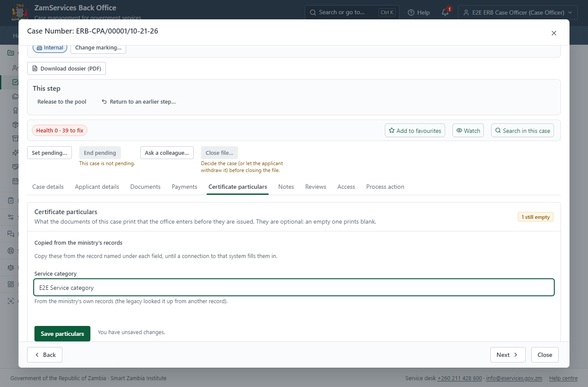Select the Certificate particulars tab
Viewport: 588px width, 387px height.
[x=238, y=187]
